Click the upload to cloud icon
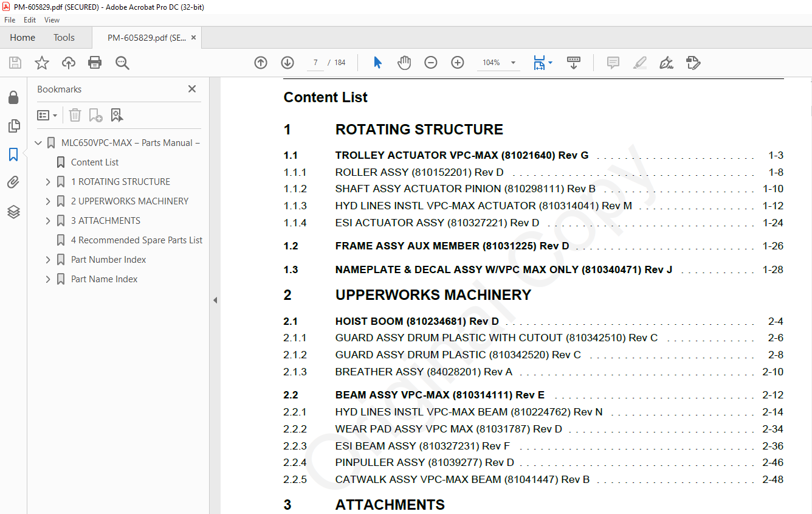Screen dimensions: 812x514 (x=69, y=63)
